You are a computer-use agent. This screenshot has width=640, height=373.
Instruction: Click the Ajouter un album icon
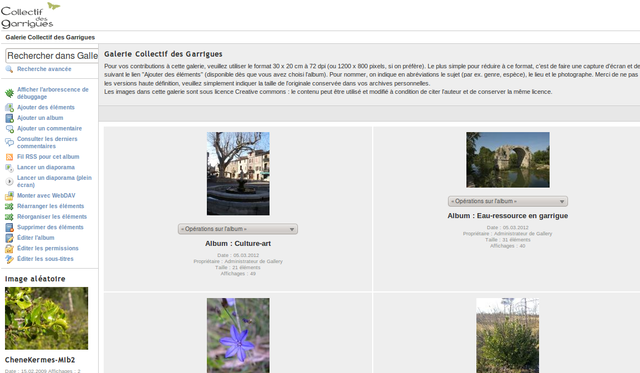(x=9, y=118)
